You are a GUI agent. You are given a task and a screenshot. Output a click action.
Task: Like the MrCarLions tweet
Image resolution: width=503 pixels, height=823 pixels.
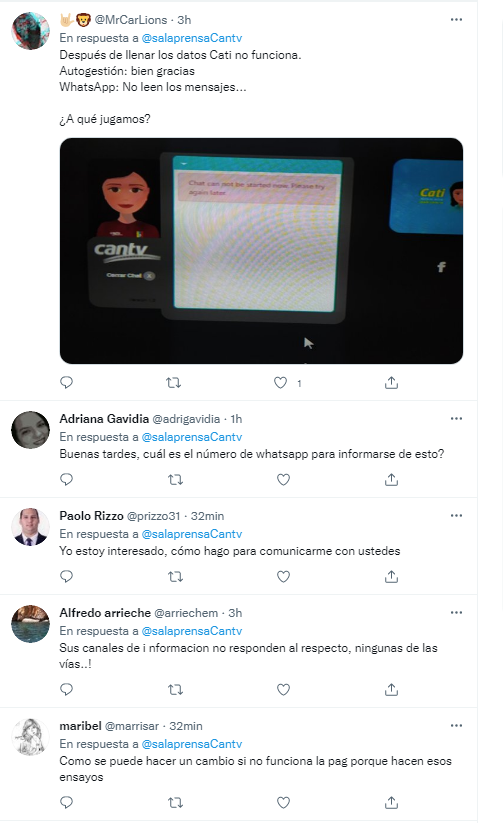280,383
